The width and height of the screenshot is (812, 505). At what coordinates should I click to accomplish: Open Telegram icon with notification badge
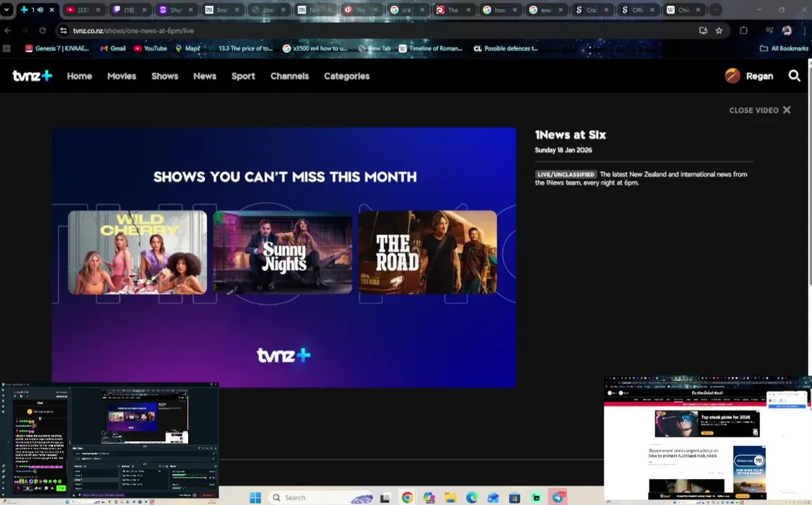(558, 497)
